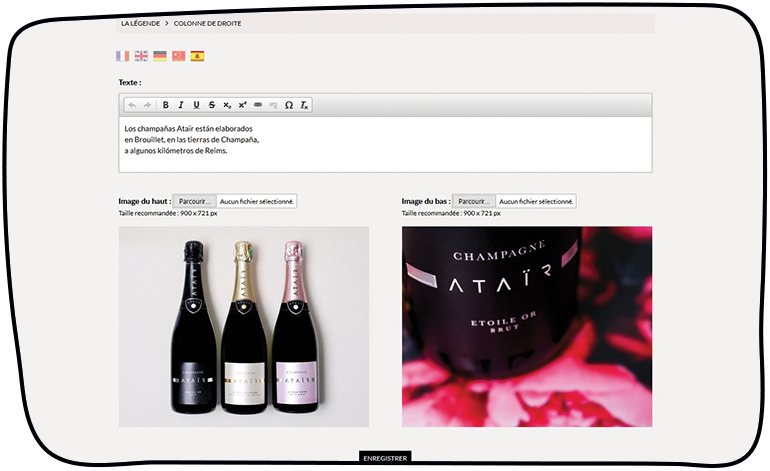Apply strikethrough formatting
The height and width of the screenshot is (471, 770).
(x=212, y=105)
